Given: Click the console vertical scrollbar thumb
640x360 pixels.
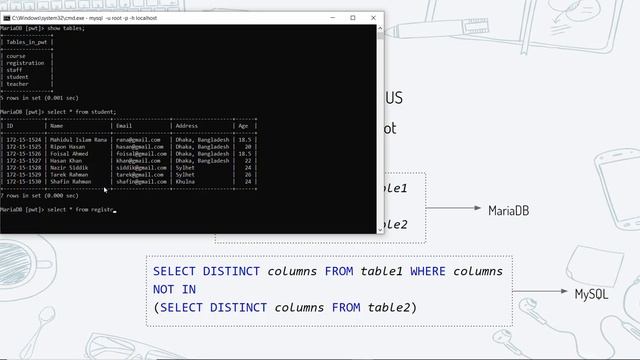Looking at the screenshot, I should (x=380, y=36).
